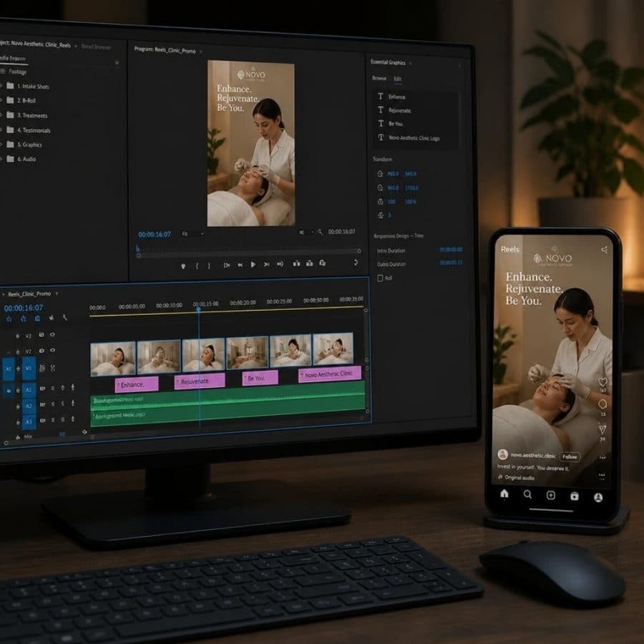Viewport: 644px width, 644px height.
Task: Expand the '3. Treatments' bin
Action: [1, 115]
